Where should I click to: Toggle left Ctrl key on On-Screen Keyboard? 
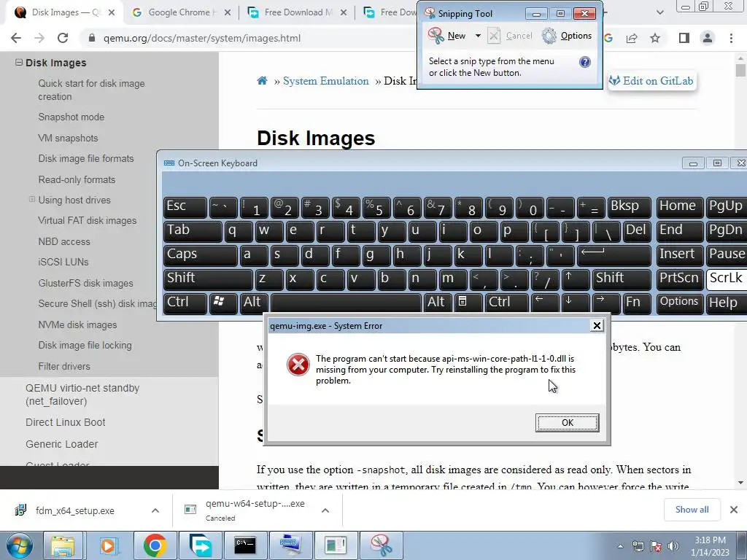[x=185, y=303]
